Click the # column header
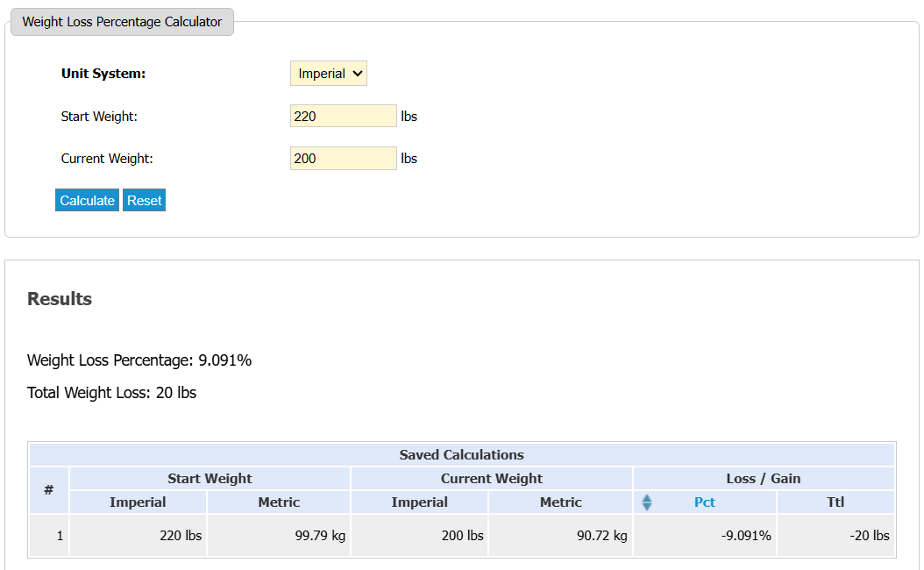This screenshot has width=924, height=570. pos(49,490)
